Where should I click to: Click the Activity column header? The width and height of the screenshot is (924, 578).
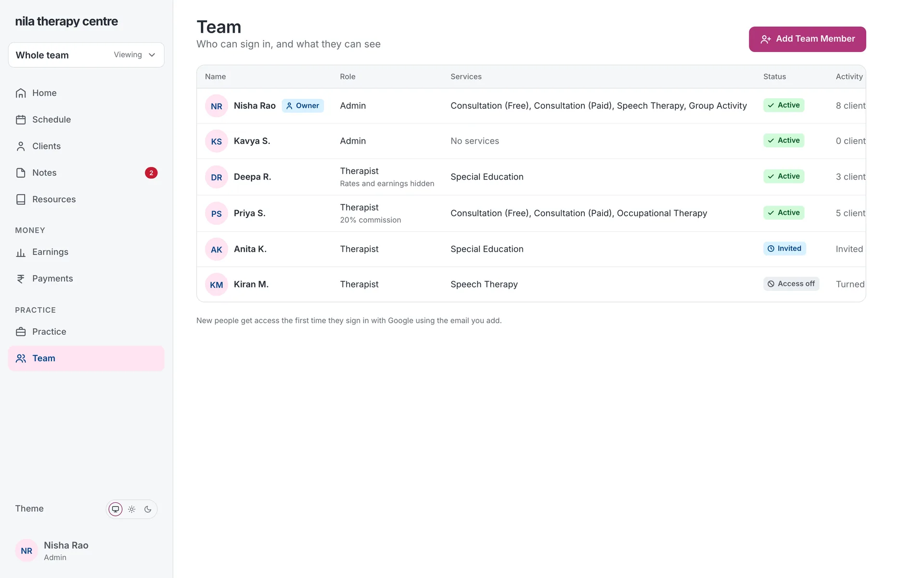tap(849, 77)
